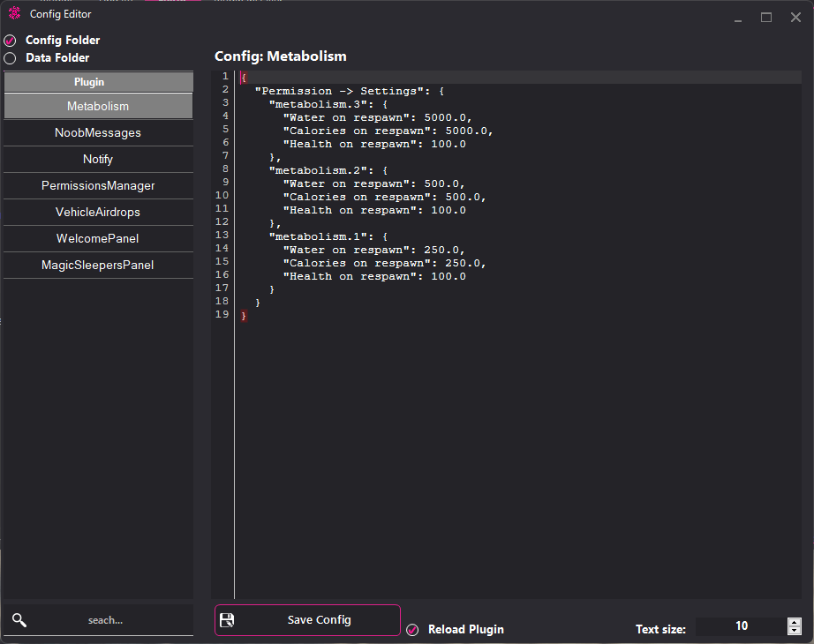Screen dimensions: 814x644
Task: Click the Text size decrement arrow
Action: [x=794, y=631]
